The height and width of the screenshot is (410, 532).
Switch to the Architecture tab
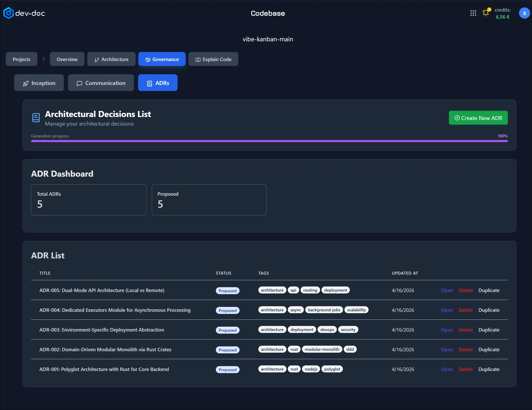pos(111,59)
